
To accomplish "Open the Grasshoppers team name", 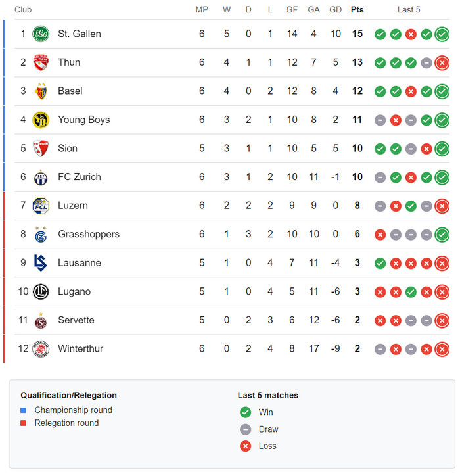I will 89,234.
